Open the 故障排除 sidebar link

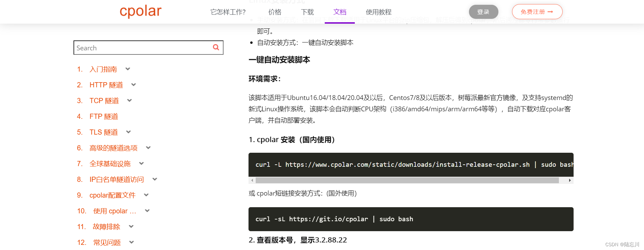[x=107, y=227]
